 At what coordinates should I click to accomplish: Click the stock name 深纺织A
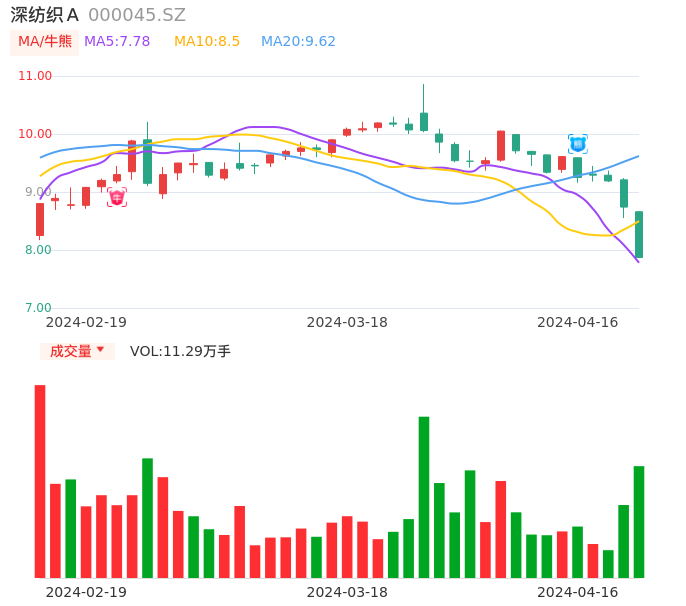click(45, 15)
